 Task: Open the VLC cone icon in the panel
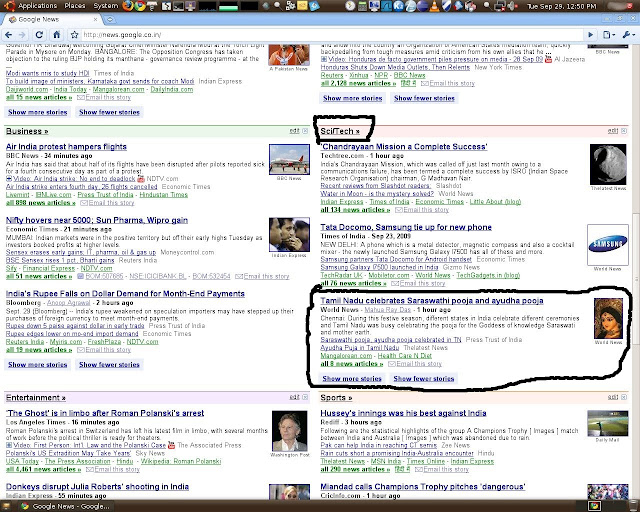tap(435, 6)
